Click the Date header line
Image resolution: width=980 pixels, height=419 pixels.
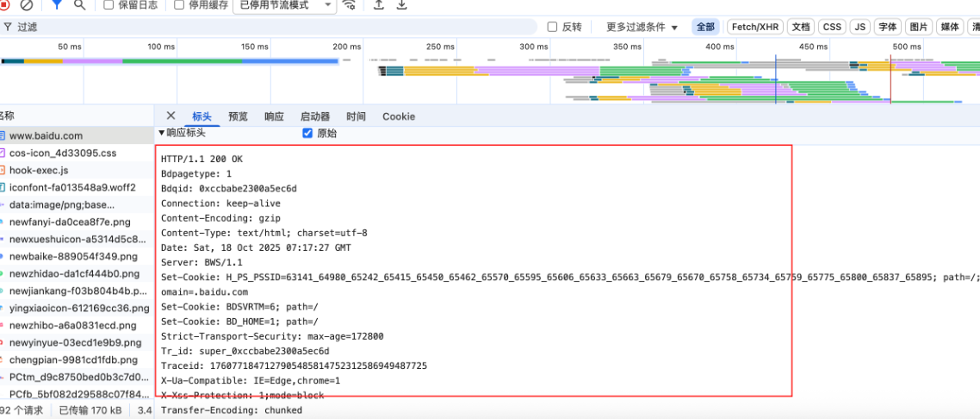click(256, 247)
